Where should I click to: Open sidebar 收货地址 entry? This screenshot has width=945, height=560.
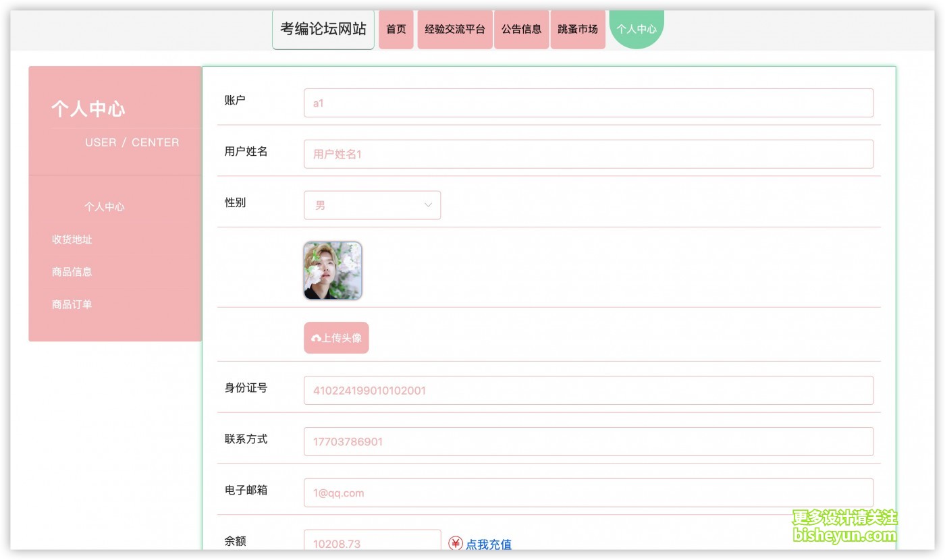click(x=72, y=240)
